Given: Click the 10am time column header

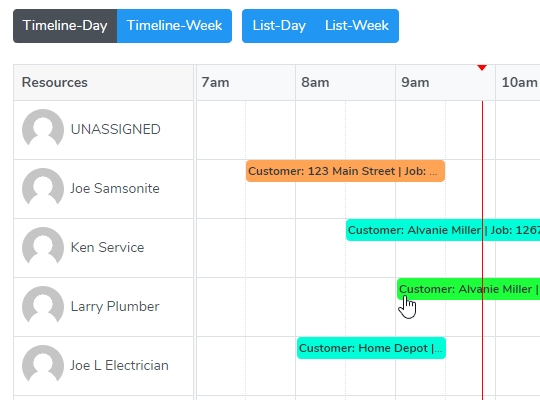Looking at the screenshot, I should [518, 83].
